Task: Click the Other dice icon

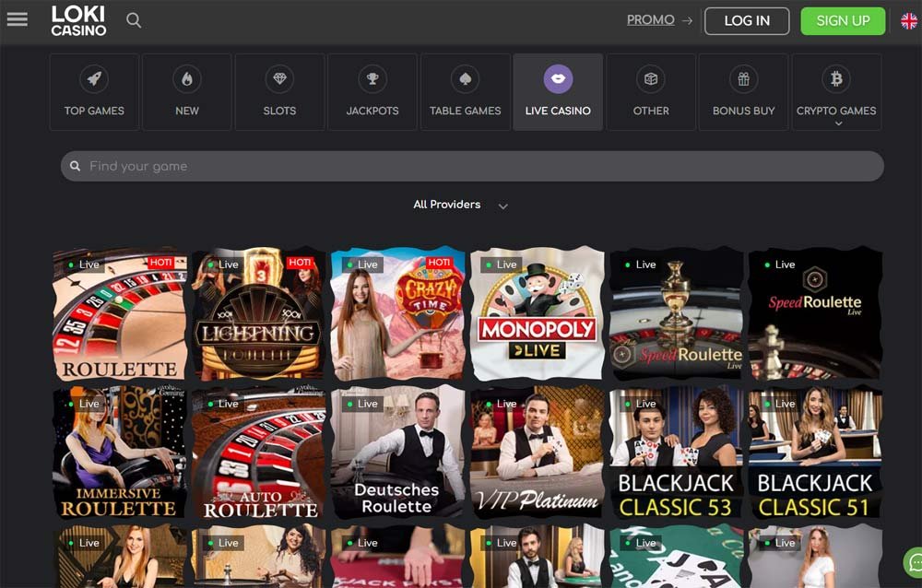Action: [x=651, y=78]
